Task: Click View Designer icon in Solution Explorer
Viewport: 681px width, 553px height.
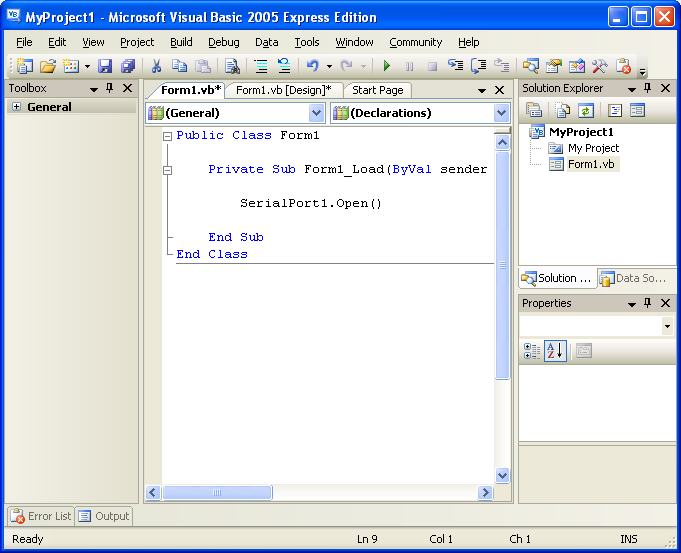Action: (637, 110)
